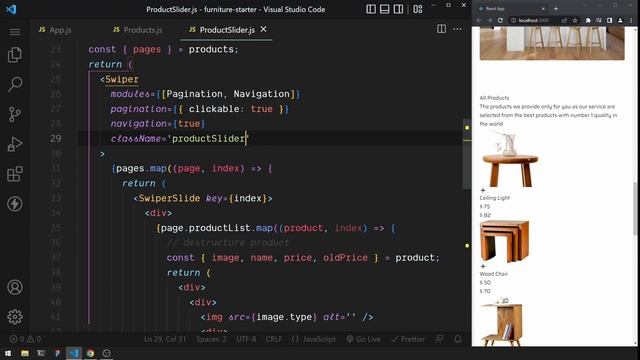Screen dimensions: 640x360
Task: Bookmark this page with star icon
Action: (x=575, y=20)
